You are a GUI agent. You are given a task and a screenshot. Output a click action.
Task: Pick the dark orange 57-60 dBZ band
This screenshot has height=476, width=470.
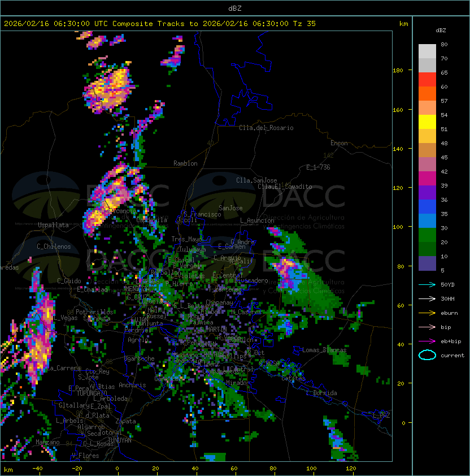[427, 93]
